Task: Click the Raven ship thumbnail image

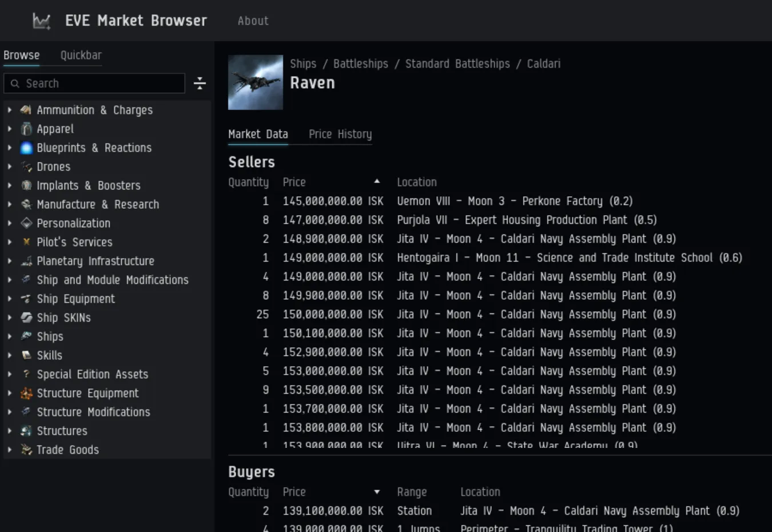Action: [x=256, y=82]
